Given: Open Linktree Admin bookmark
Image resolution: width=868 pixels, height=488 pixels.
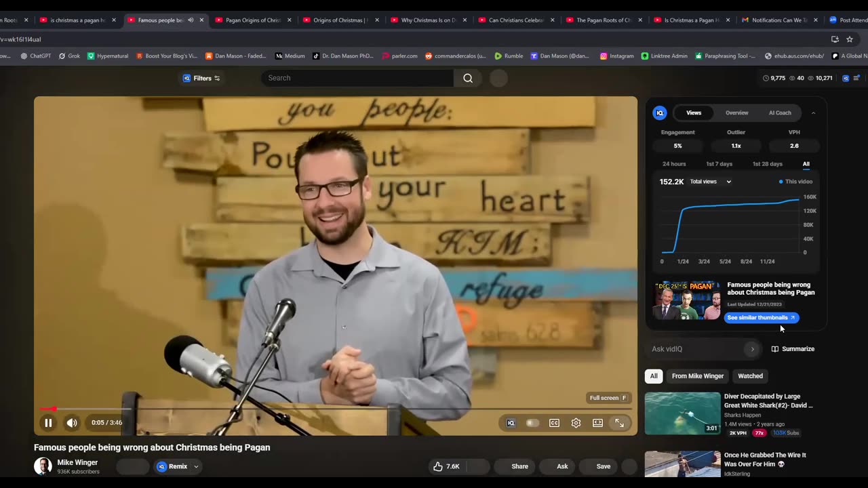Looking at the screenshot, I should 664,56.
